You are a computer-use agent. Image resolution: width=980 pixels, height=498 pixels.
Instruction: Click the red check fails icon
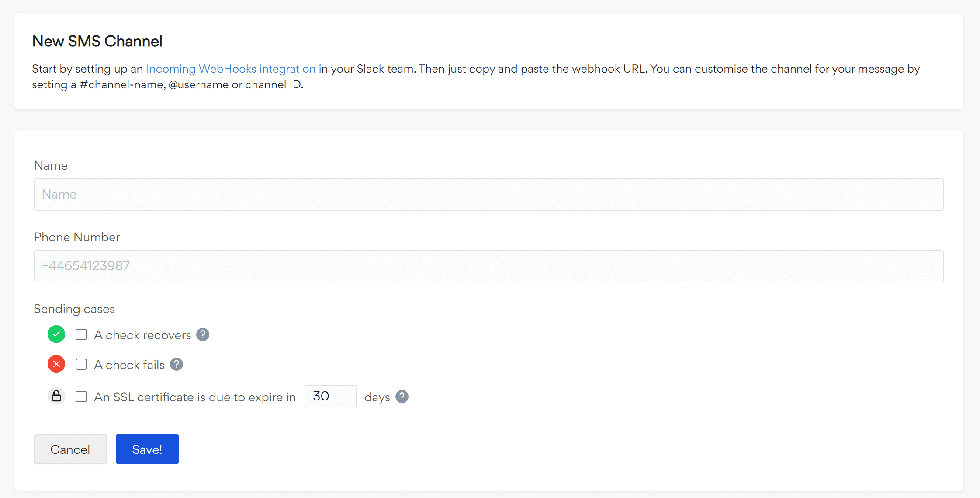click(x=56, y=364)
